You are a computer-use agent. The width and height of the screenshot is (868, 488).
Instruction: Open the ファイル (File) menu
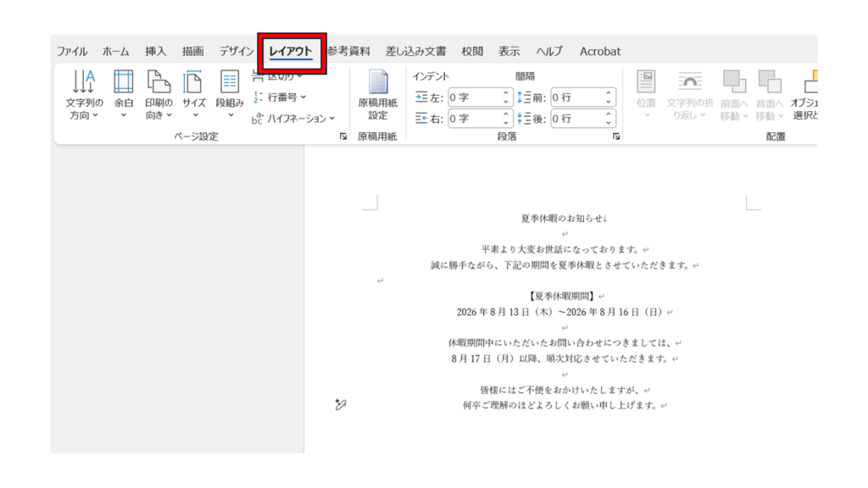coord(72,52)
